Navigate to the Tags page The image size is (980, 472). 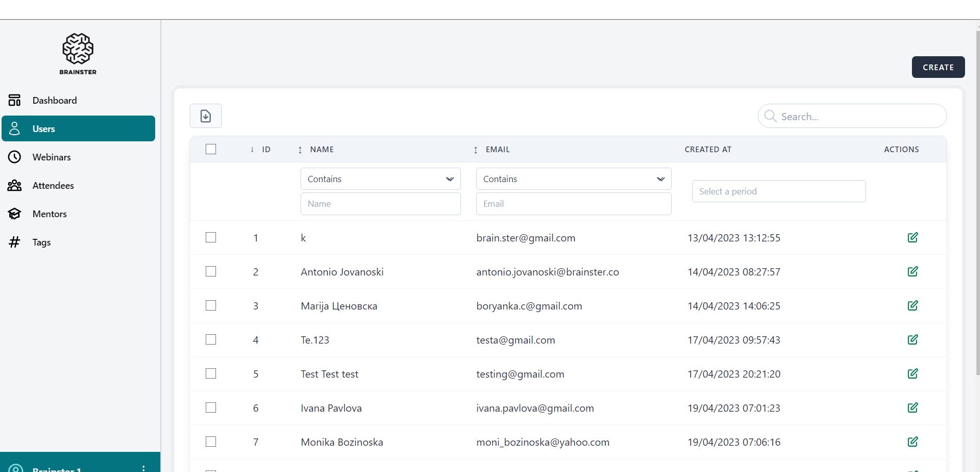click(41, 242)
